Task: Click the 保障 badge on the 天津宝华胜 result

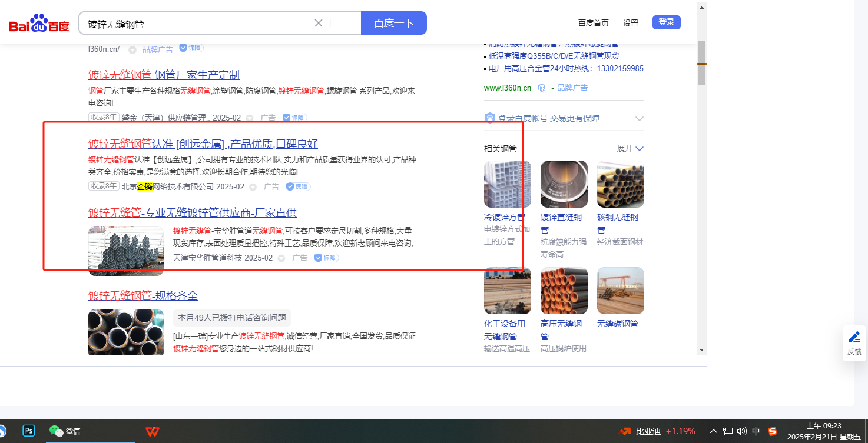Action: coord(326,258)
